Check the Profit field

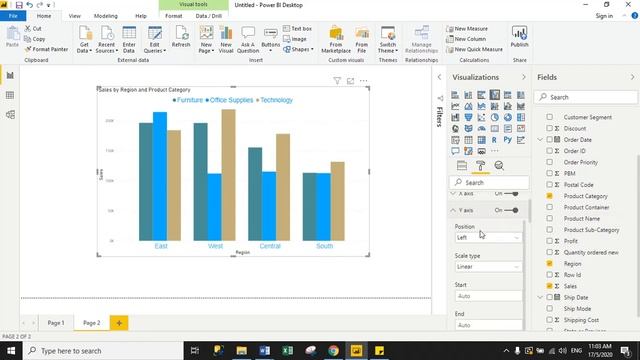[x=549, y=241]
